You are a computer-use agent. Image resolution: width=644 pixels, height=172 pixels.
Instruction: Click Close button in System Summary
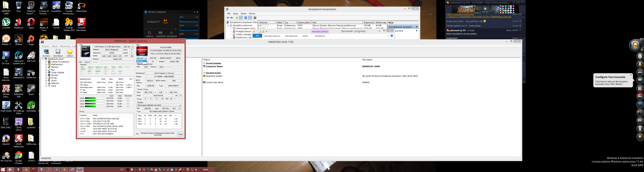coord(180,134)
